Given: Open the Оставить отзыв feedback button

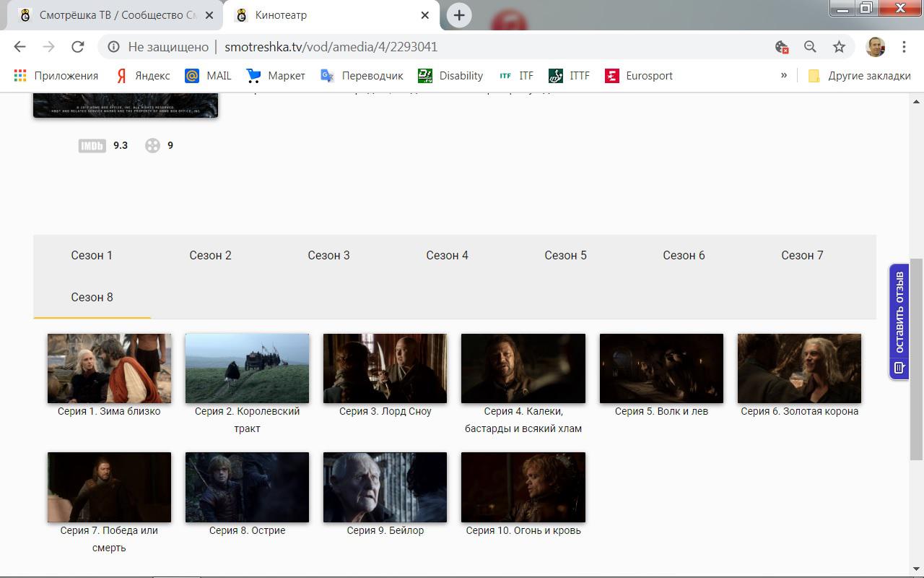Looking at the screenshot, I should pyautogui.click(x=899, y=322).
